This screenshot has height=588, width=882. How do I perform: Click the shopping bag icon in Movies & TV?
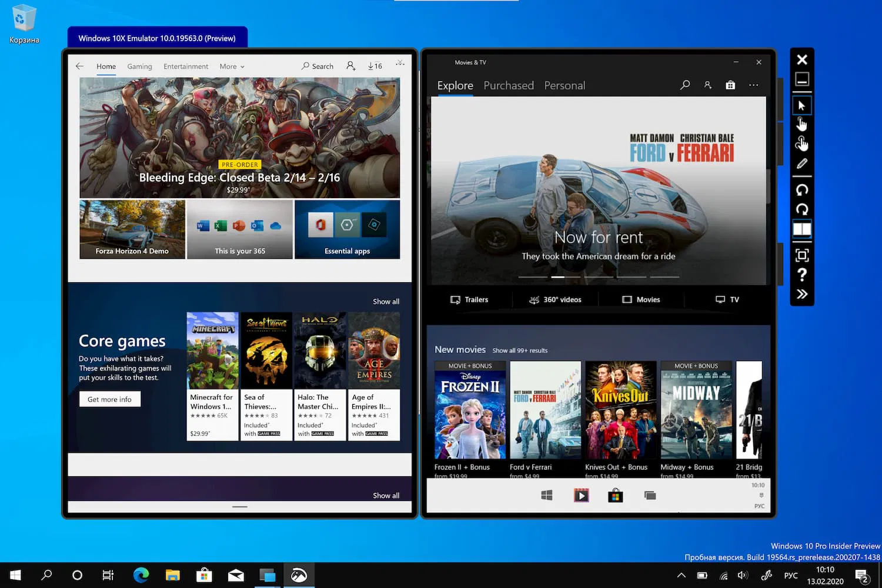click(730, 85)
